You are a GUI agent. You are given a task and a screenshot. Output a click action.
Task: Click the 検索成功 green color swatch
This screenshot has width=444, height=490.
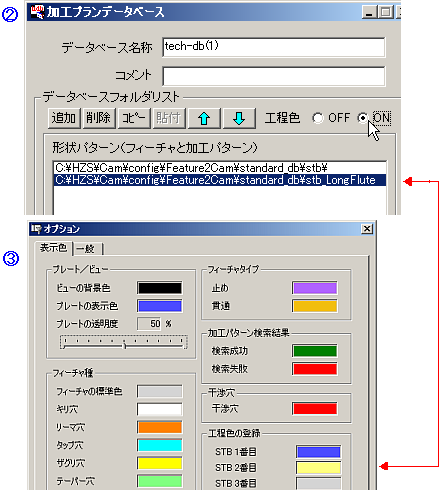point(315,351)
